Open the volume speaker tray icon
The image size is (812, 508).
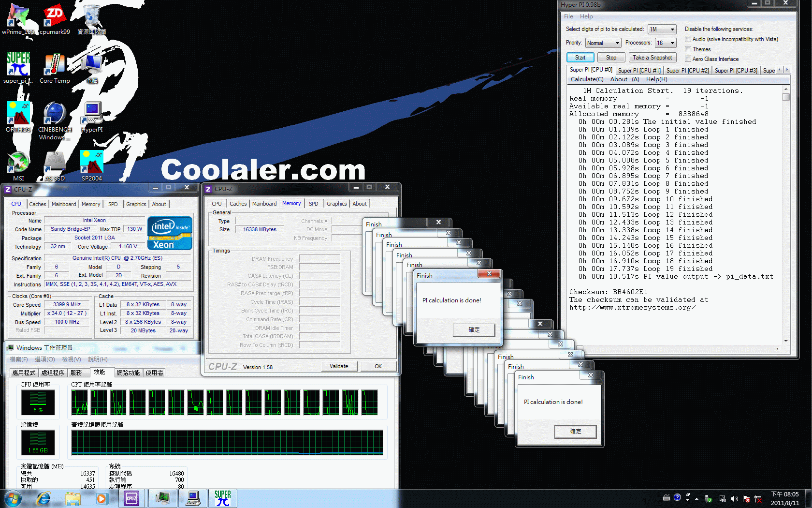[x=734, y=498]
